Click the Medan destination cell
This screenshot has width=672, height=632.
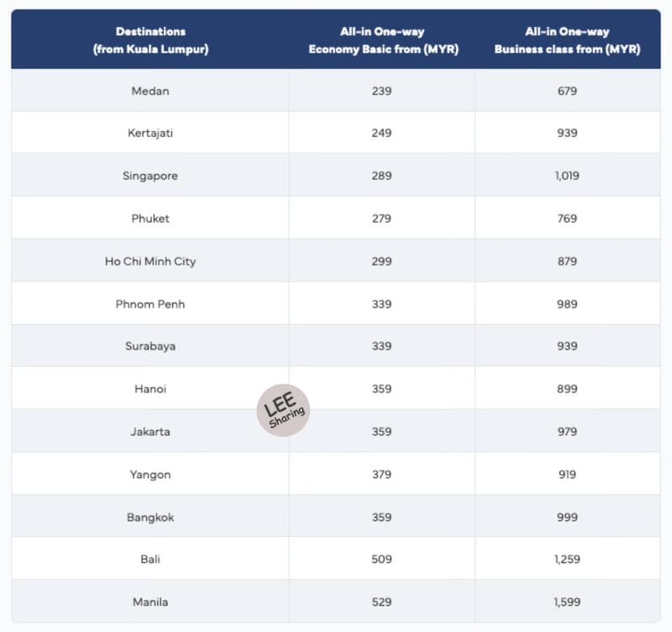(150, 91)
